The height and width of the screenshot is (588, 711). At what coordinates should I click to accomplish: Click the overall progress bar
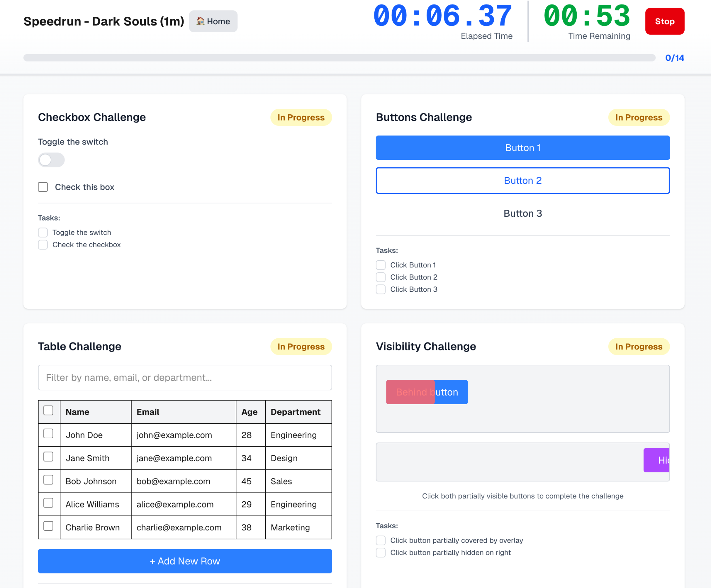click(x=339, y=58)
